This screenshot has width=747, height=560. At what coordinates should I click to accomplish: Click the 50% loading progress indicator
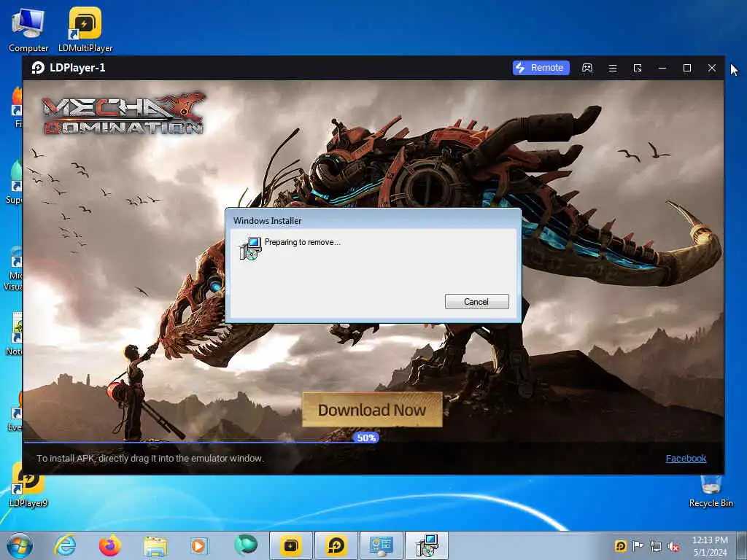(366, 437)
